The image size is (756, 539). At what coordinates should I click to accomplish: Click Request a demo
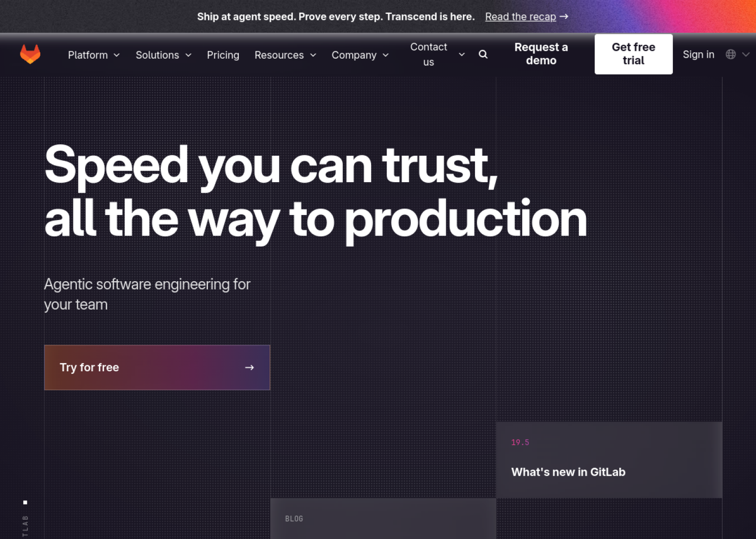(x=541, y=54)
